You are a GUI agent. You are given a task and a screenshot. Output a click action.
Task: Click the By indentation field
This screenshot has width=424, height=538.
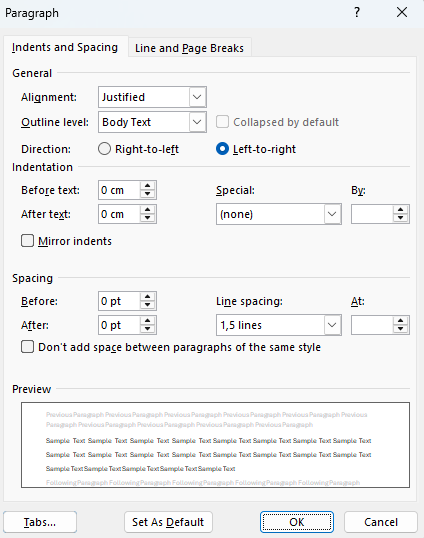pyautogui.click(x=372, y=214)
